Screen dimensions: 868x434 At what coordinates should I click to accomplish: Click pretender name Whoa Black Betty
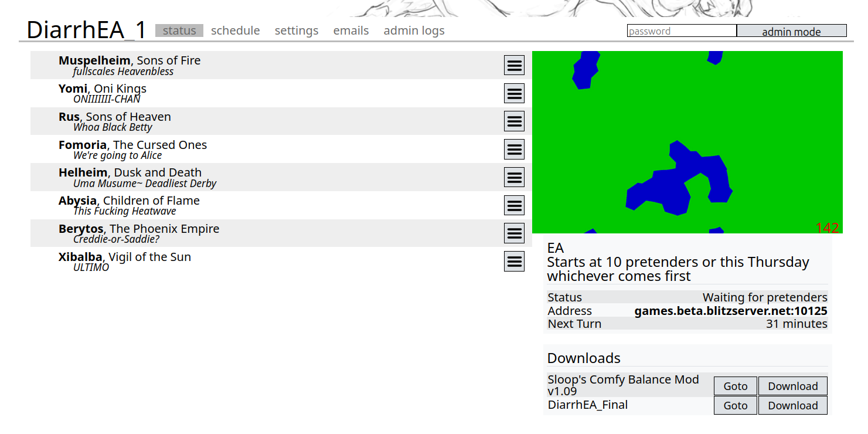pos(113,127)
